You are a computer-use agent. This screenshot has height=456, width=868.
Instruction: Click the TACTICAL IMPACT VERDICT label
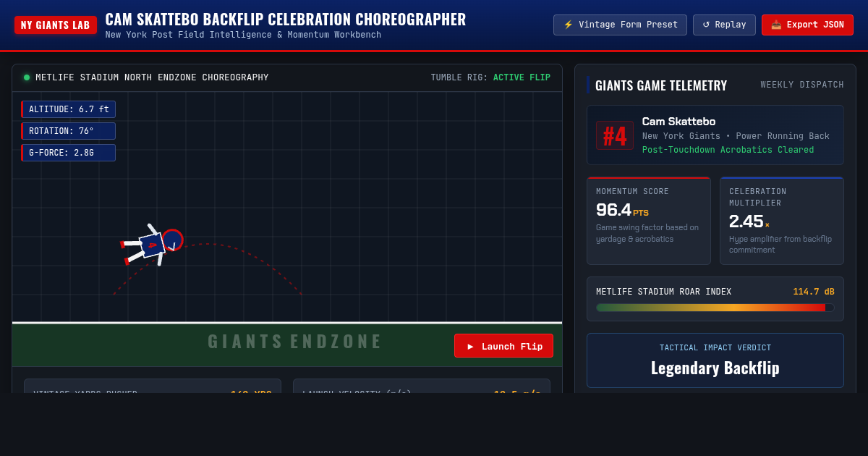pos(715,347)
